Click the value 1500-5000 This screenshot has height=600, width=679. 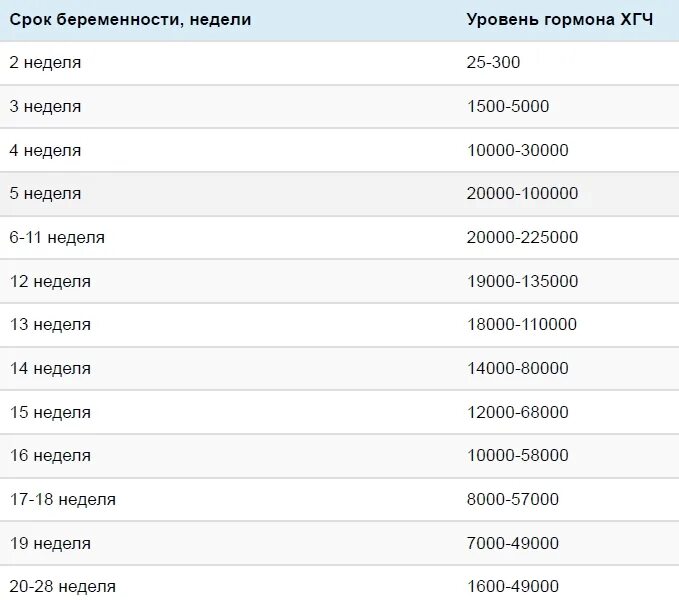pos(508,106)
